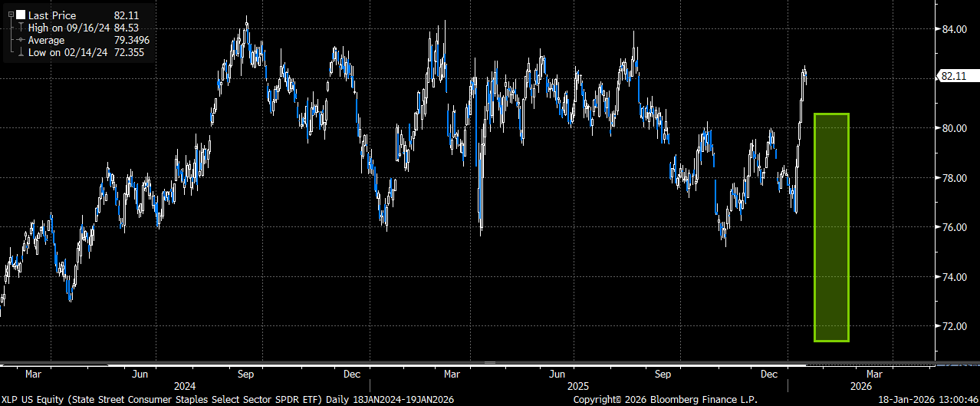Select the 'Last Price' legend label

tap(51, 15)
